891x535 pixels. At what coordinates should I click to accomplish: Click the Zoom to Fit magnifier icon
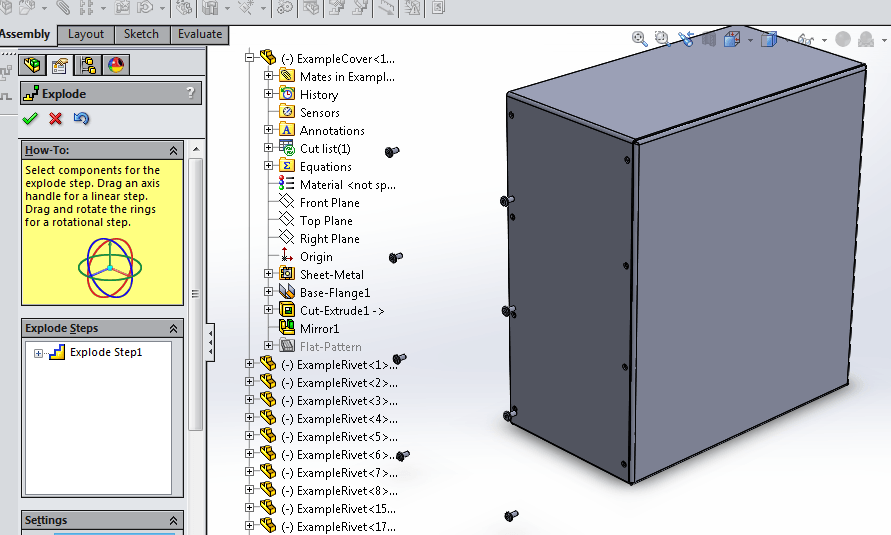[639, 39]
